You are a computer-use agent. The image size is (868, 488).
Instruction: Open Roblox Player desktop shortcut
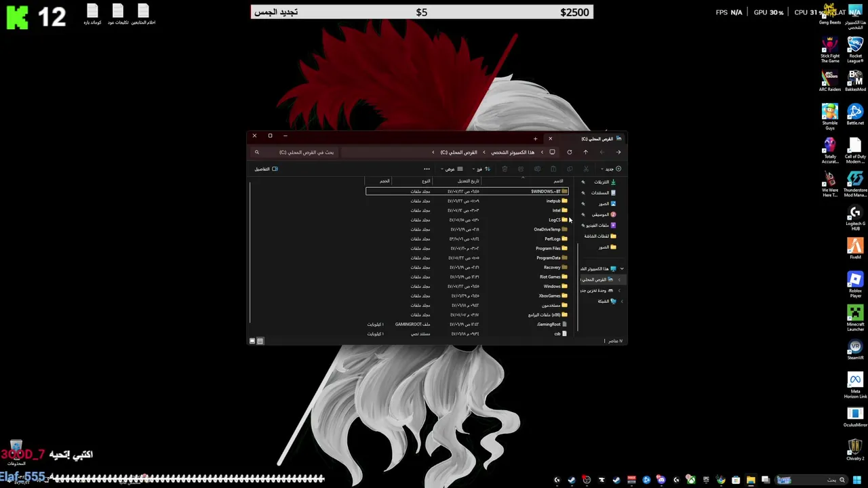[x=855, y=285]
